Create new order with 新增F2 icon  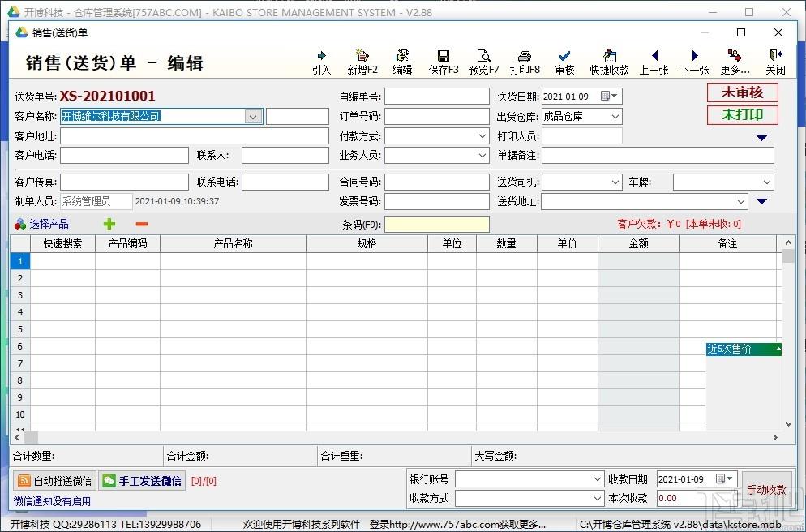[x=362, y=62]
